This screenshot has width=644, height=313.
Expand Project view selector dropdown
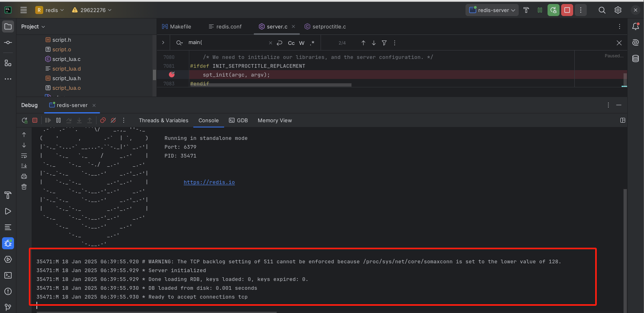[x=33, y=26]
